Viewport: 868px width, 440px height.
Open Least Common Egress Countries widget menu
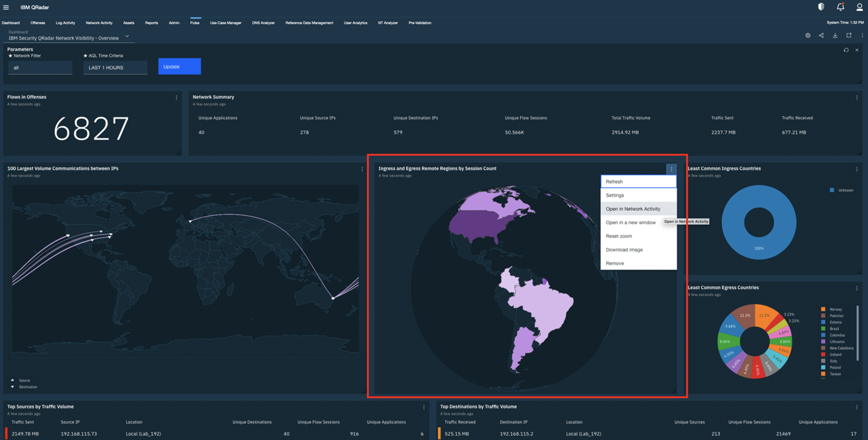[x=857, y=288]
